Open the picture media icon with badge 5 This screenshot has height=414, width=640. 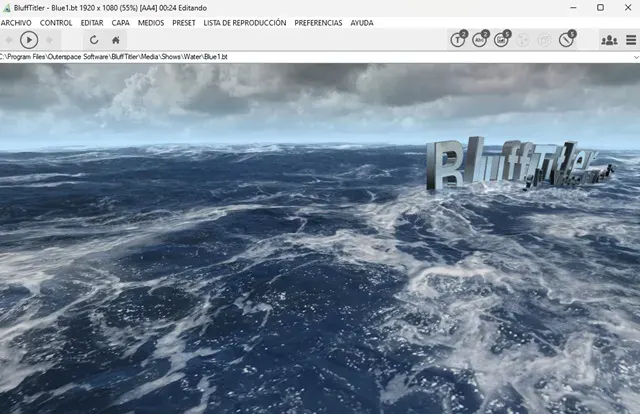point(502,39)
